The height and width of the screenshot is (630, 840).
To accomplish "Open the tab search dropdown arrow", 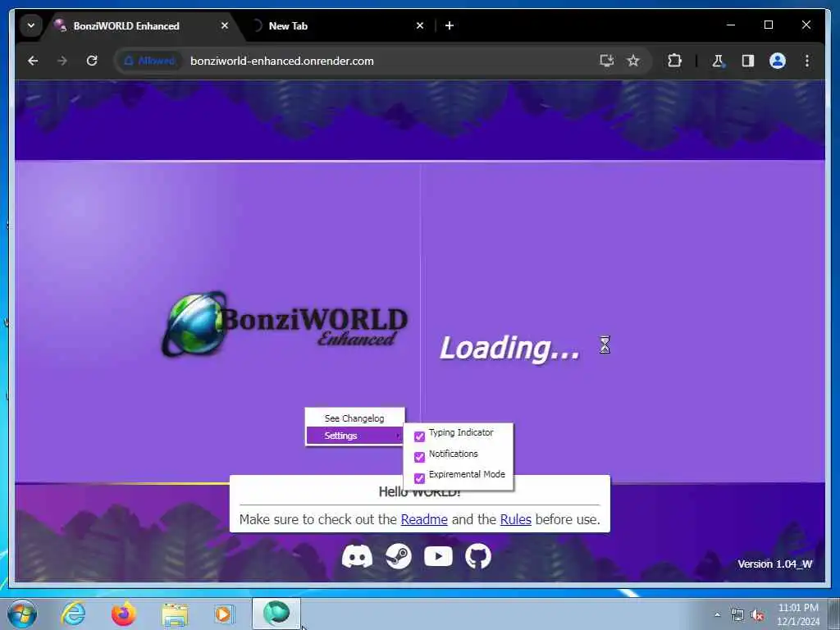I will tap(31, 25).
